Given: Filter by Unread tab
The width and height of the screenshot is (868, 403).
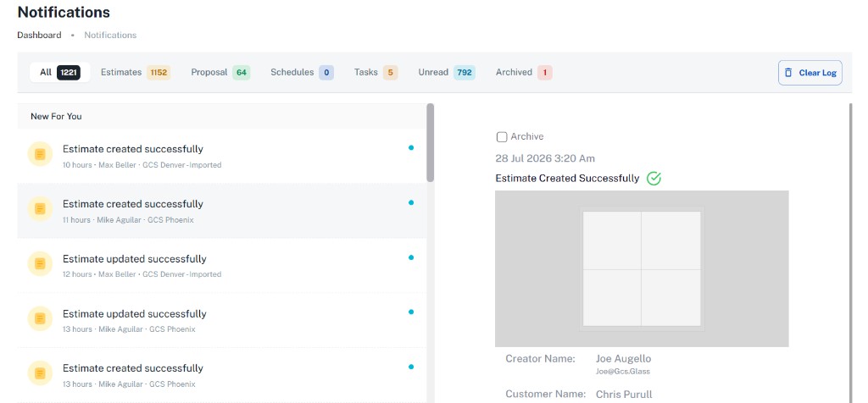Looking at the screenshot, I should [446, 73].
